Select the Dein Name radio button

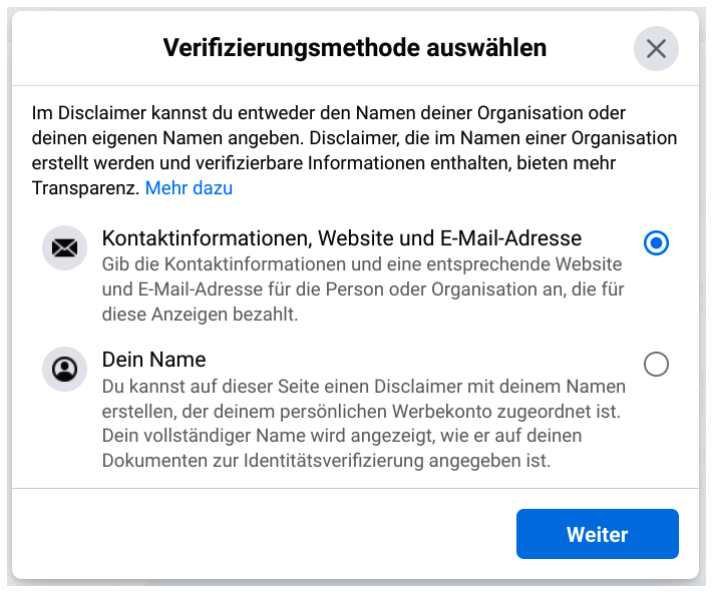656,365
